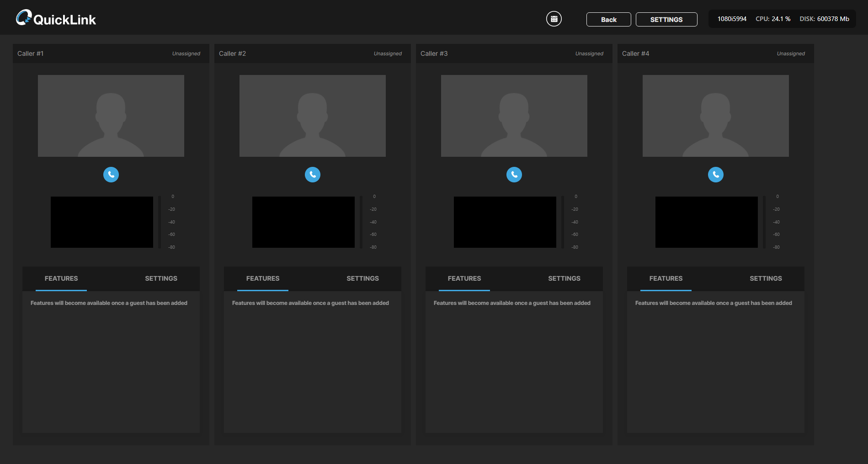Image resolution: width=868 pixels, height=464 pixels.
Task: Open the SETTINGS tab for Caller #3
Action: pos(564,278)
